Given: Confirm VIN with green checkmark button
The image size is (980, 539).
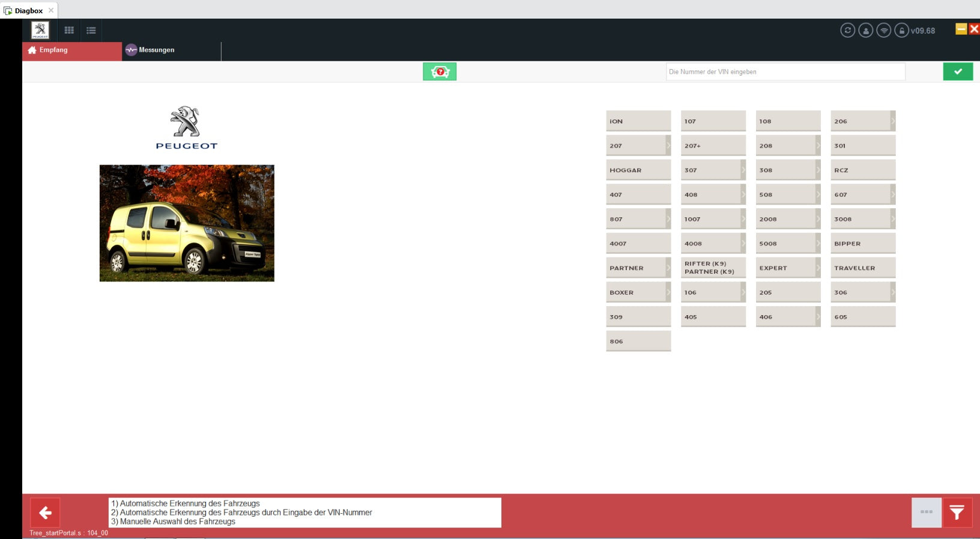Looking at the screenshot, I should (x=958, y=71).
